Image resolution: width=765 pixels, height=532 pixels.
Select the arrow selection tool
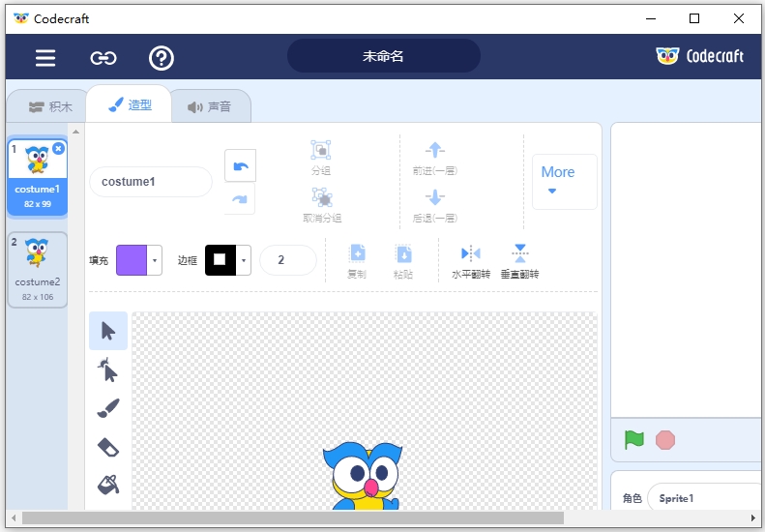pos(108,331)
